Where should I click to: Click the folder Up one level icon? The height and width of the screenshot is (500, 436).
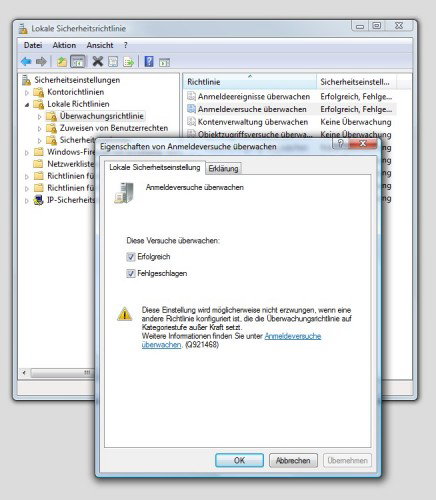62,62
